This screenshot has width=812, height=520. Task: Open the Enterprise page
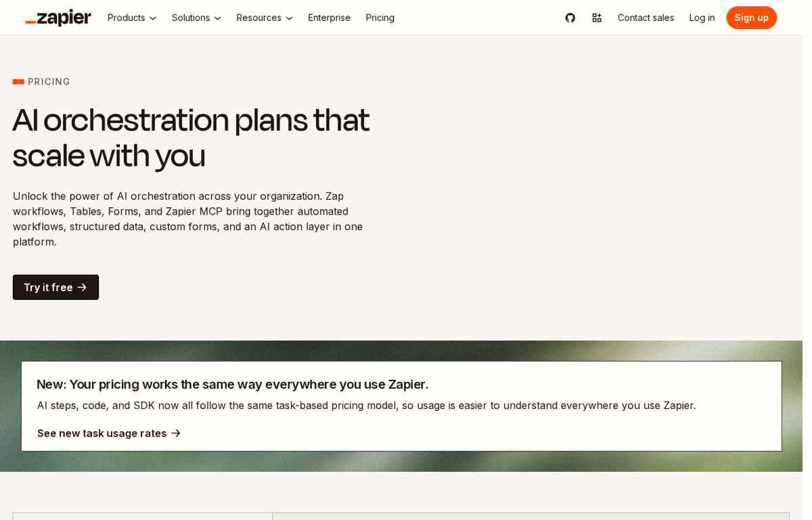click(x=330, y=18)
